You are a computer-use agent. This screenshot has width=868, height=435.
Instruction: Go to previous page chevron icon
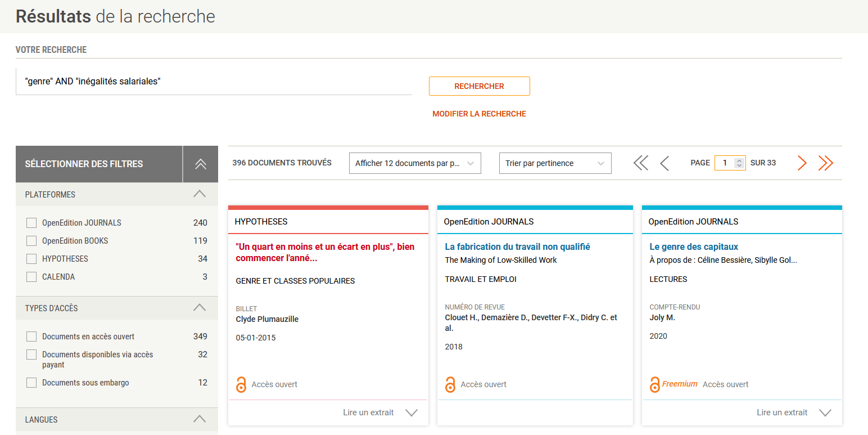664,163
